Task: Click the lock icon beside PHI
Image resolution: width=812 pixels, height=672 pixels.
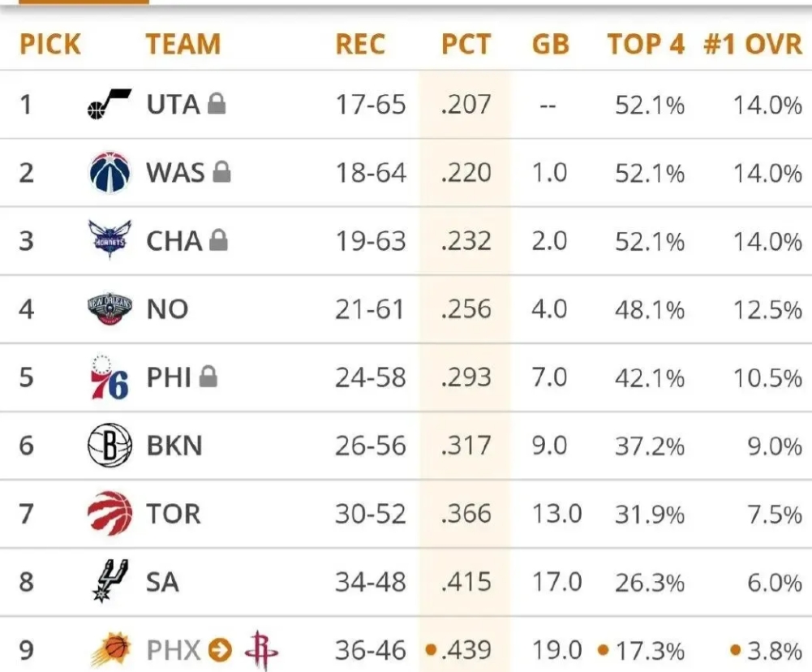Action: [208, 377]
